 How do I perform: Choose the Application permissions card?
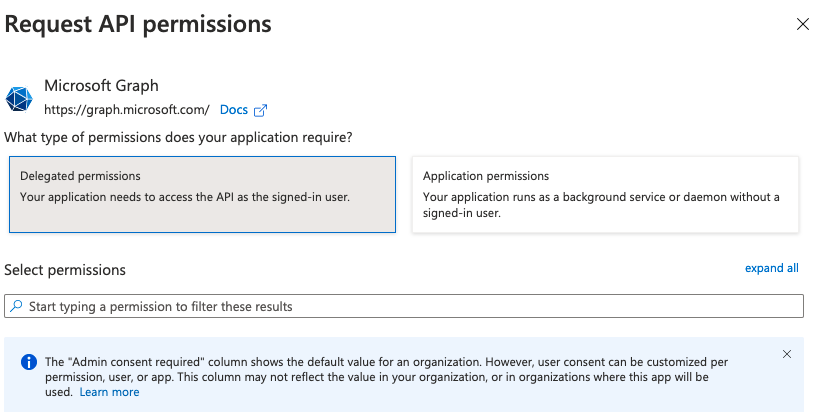point(605,194)
